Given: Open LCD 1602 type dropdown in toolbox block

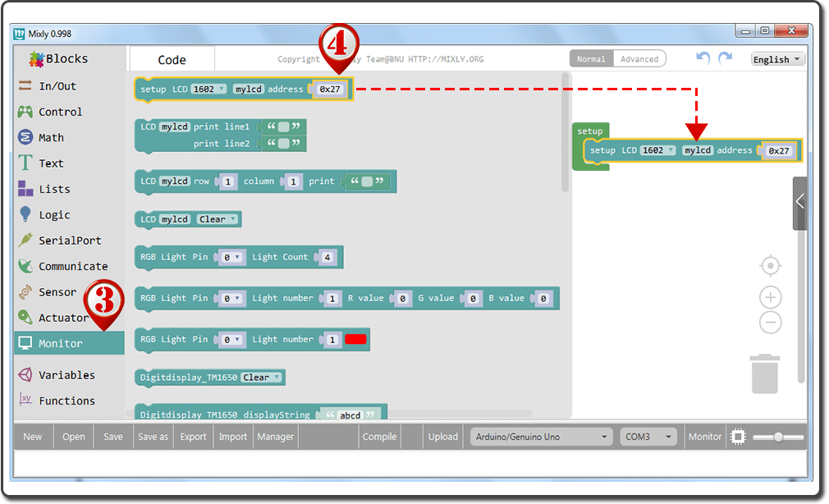Looking at the screenshot, I should point(208,89).
